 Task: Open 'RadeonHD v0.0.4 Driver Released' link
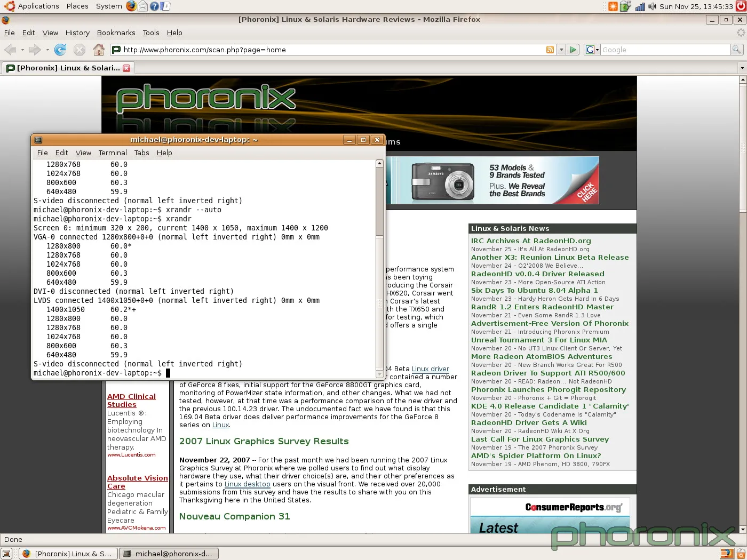pos(538,274)
